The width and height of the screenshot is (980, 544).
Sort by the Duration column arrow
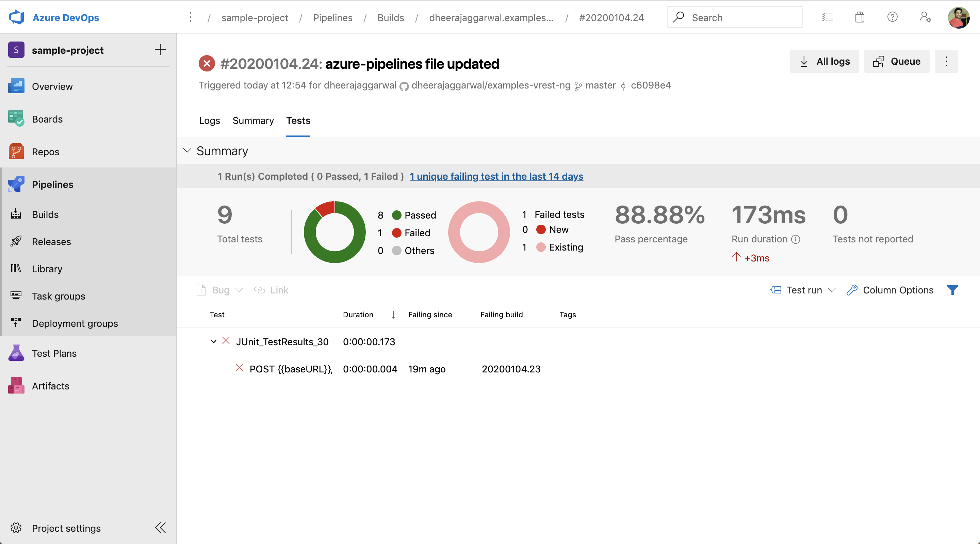[393, 315]
